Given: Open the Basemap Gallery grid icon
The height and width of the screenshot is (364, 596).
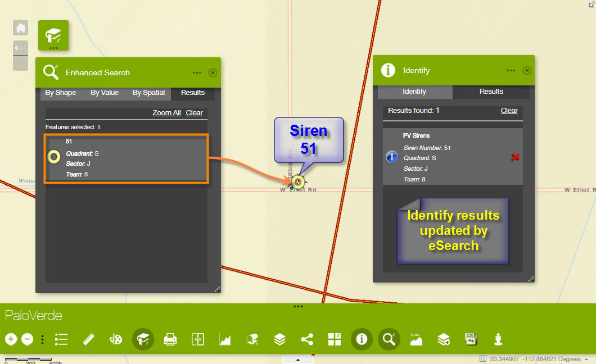Looking at the screenshot, I should pyautogui.click(x=335, y=339).
